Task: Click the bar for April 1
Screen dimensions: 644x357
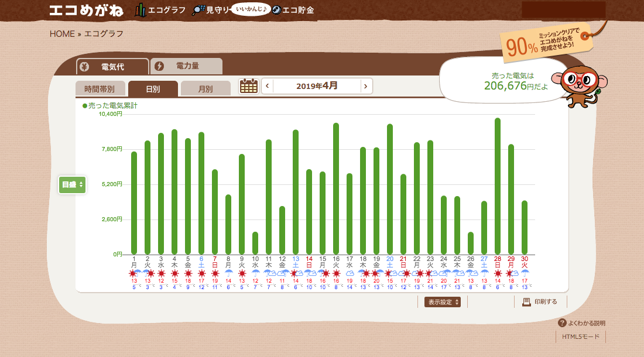Action: [134, 203]
